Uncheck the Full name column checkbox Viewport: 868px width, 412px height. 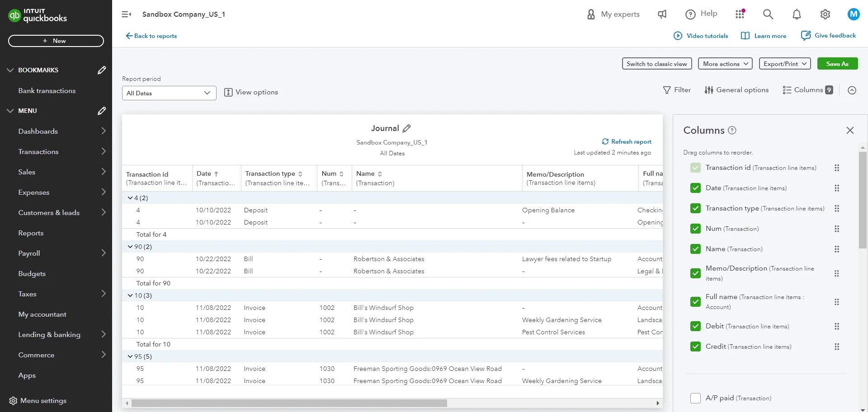(695, 302)
